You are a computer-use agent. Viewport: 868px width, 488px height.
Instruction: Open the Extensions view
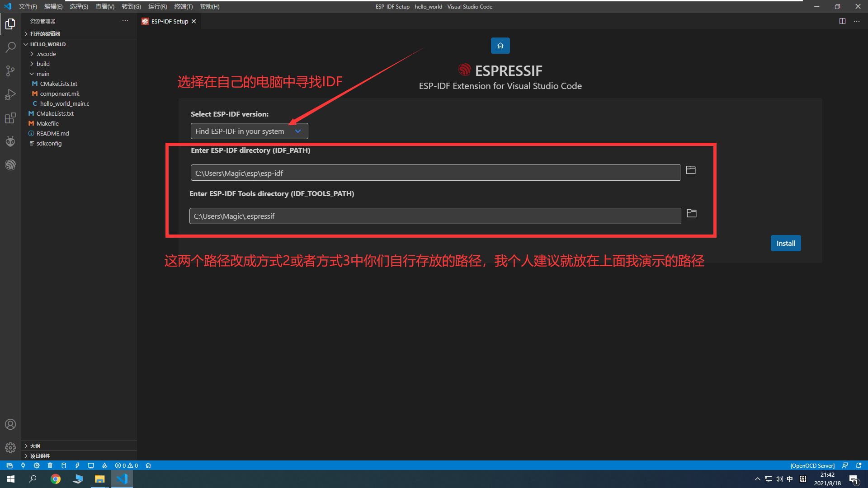point(10,118)
